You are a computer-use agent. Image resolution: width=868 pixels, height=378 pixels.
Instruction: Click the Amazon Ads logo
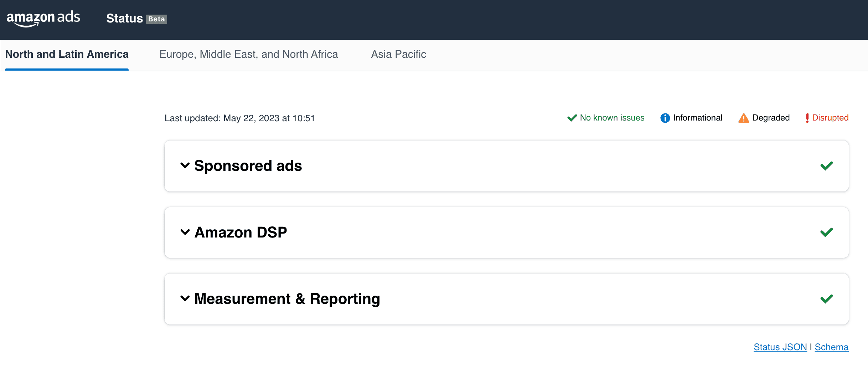point(43,18)
